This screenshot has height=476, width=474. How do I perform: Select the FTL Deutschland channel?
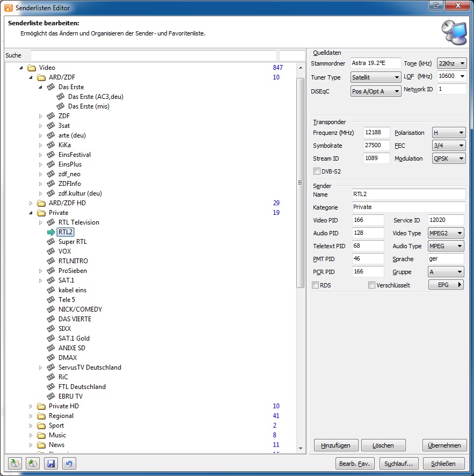[x=82, y=387]
